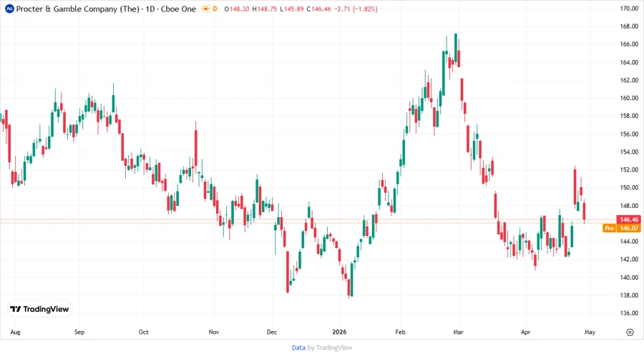Click the Aug label on time axis
Image resolution: width=644 pixels, height=356 pixels.
point(15,332)
